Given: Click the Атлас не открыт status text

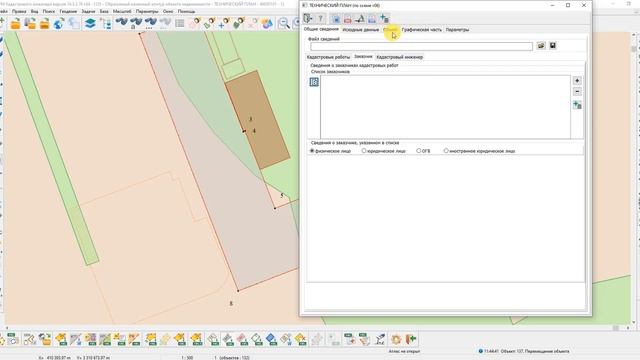Looking at the screenshot, I should pos(404,351).
